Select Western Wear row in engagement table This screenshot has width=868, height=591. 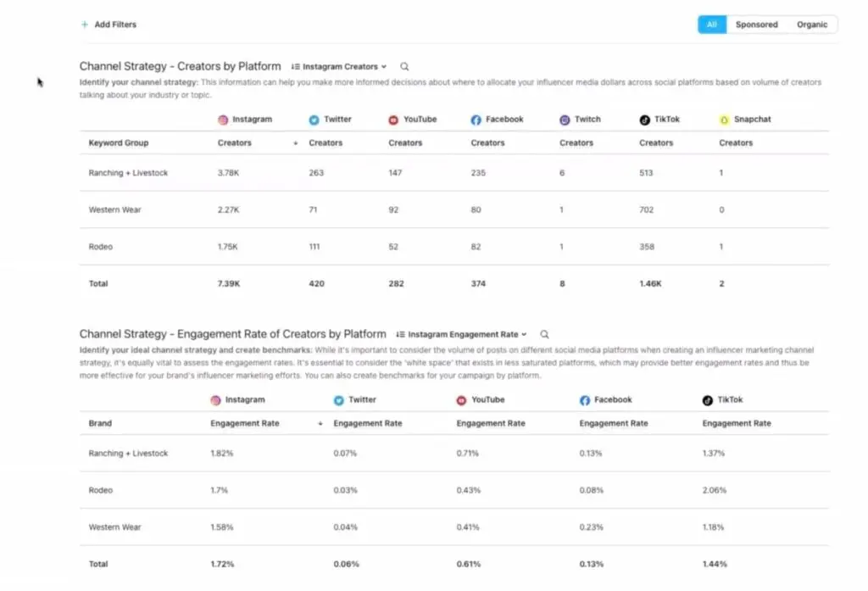pos(454,527)
